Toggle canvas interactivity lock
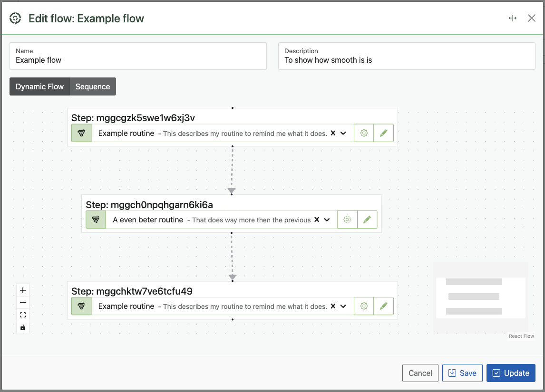Screen dimensions: 545x392 coord(23,327)
